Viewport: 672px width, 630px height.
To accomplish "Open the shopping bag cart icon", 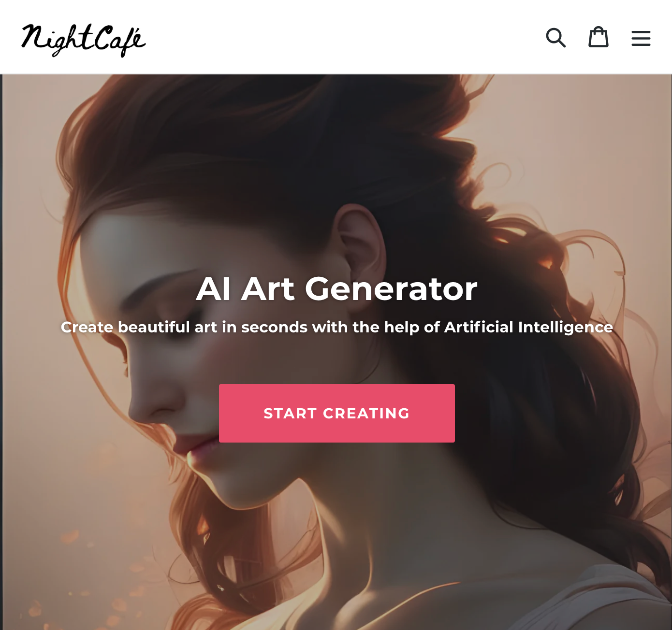I will pos(598,37).
